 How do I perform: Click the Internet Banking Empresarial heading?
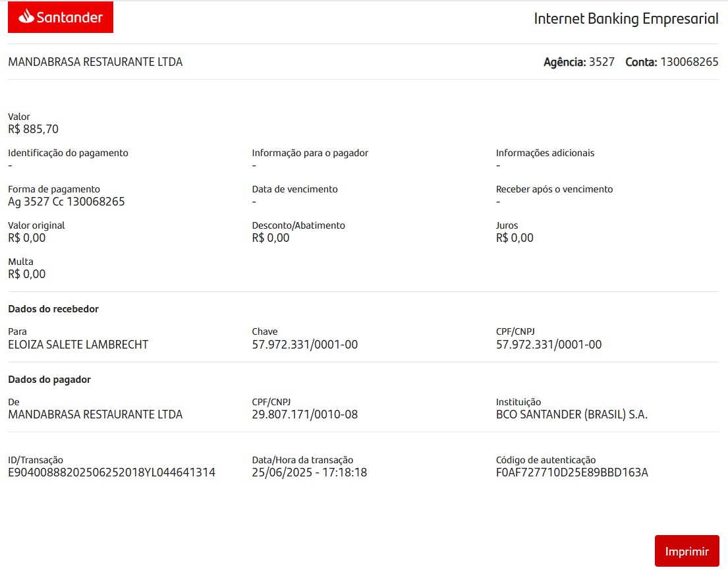coord(626,18)
